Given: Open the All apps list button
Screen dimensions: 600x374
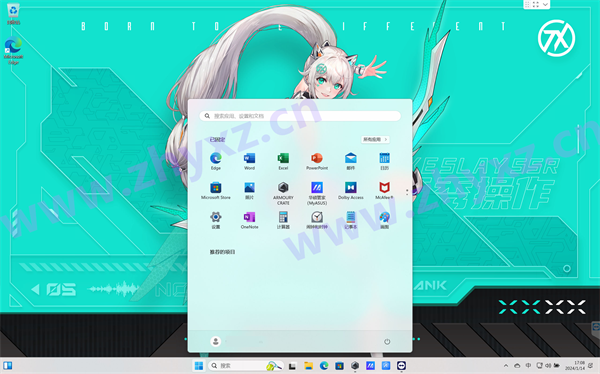Looking at the screenshot, I should coord(375,139).
